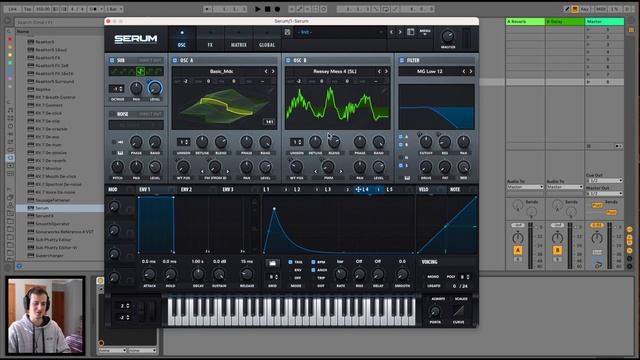This screenshot has width=640, height=360.
Task: Enable the LFO TRIG mode checkbox
Action: 290,262
